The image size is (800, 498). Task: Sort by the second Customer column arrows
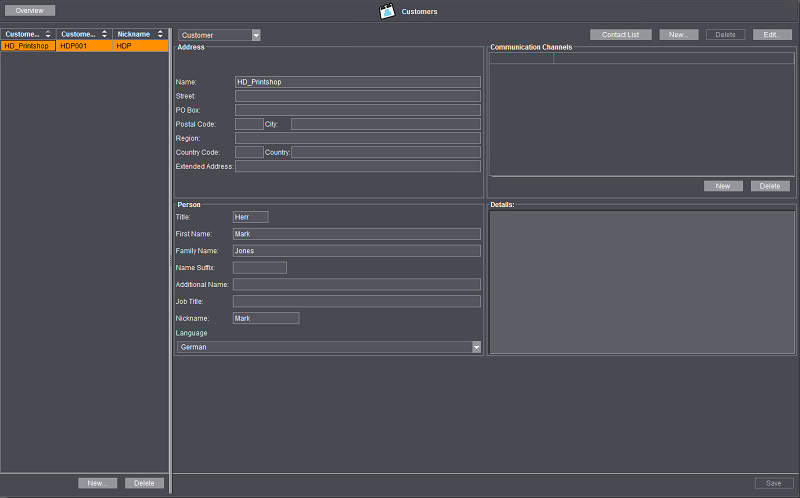(x=104, y=34)
